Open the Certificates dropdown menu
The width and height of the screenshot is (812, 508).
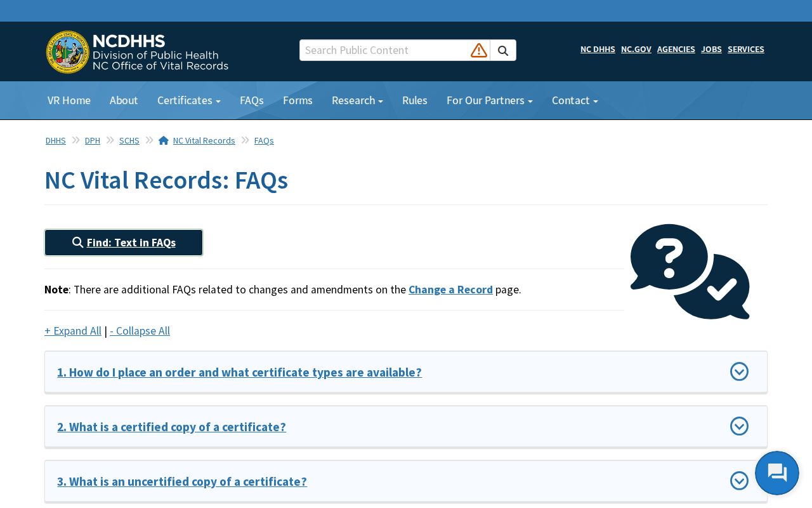(189, 100)
